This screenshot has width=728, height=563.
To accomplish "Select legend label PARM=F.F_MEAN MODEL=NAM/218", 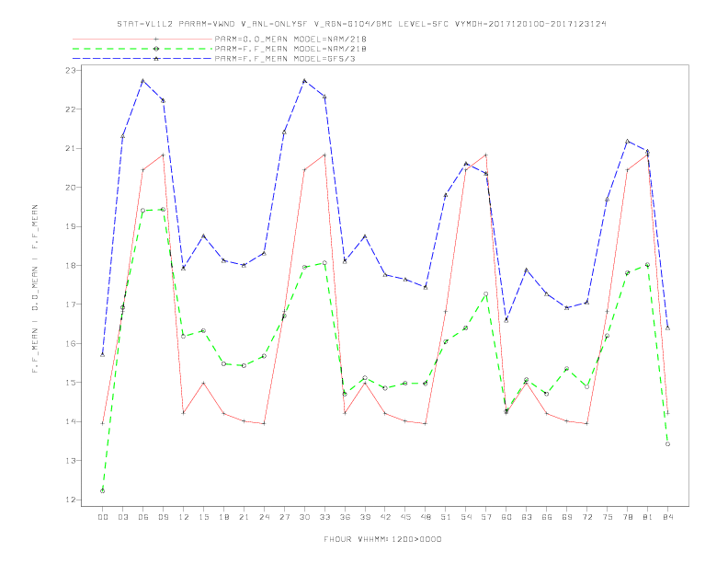I will pyautogui.click(x=290, y=49).
